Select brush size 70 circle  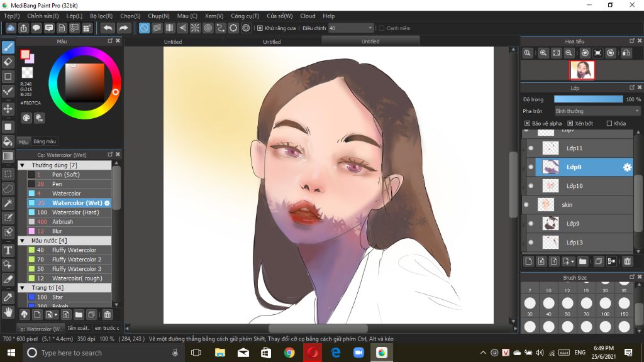pos(587,304)
